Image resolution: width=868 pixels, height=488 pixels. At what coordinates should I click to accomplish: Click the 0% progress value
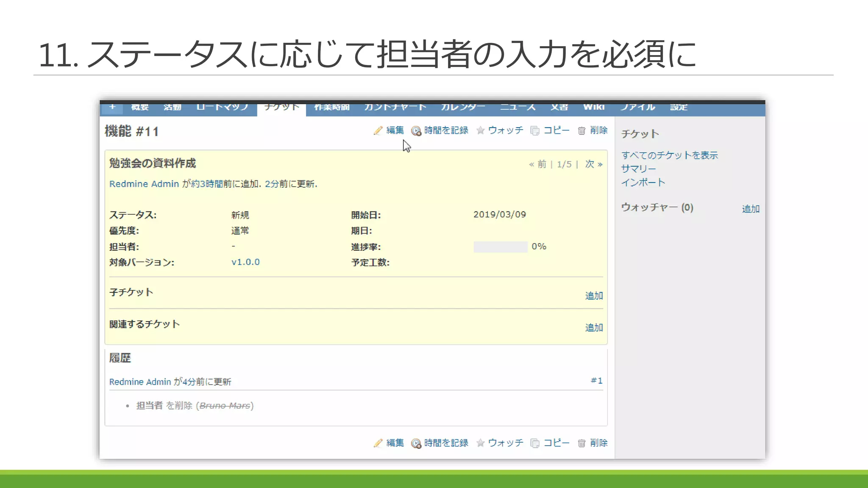click(539, 247)
